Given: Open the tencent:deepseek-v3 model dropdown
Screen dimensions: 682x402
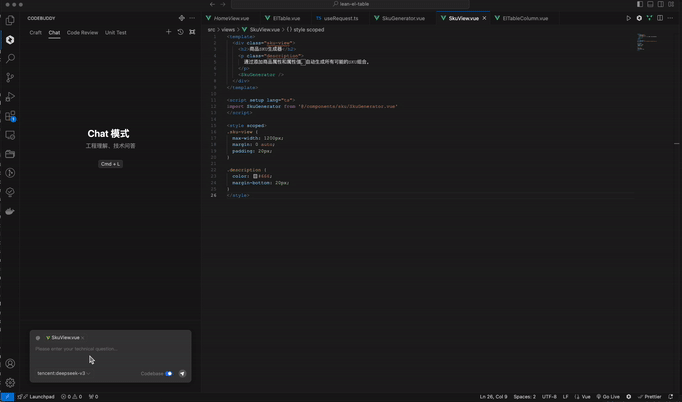Looking at the screenshot, I should 64,373.
